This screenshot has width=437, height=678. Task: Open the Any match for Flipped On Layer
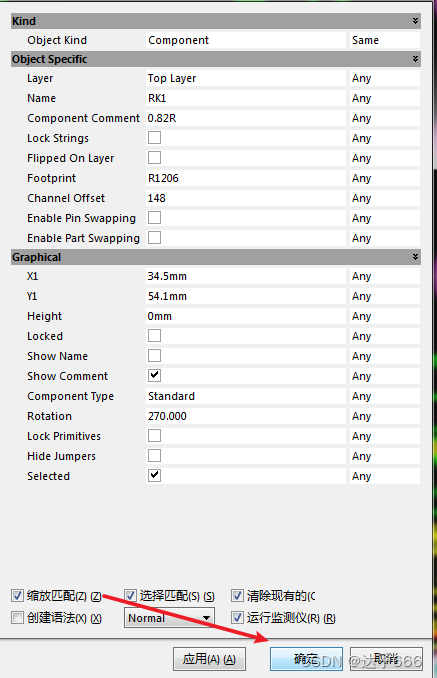(x=385, y=158)
